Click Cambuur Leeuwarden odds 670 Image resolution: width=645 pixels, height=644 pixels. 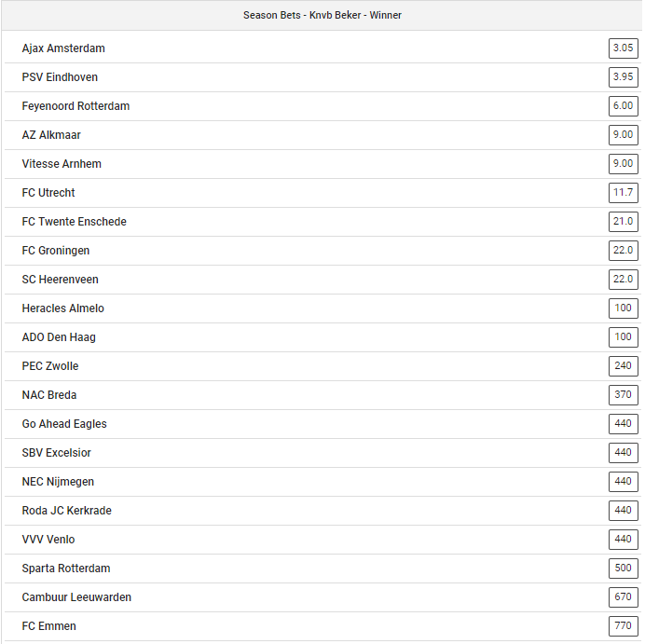pos(623,597)
